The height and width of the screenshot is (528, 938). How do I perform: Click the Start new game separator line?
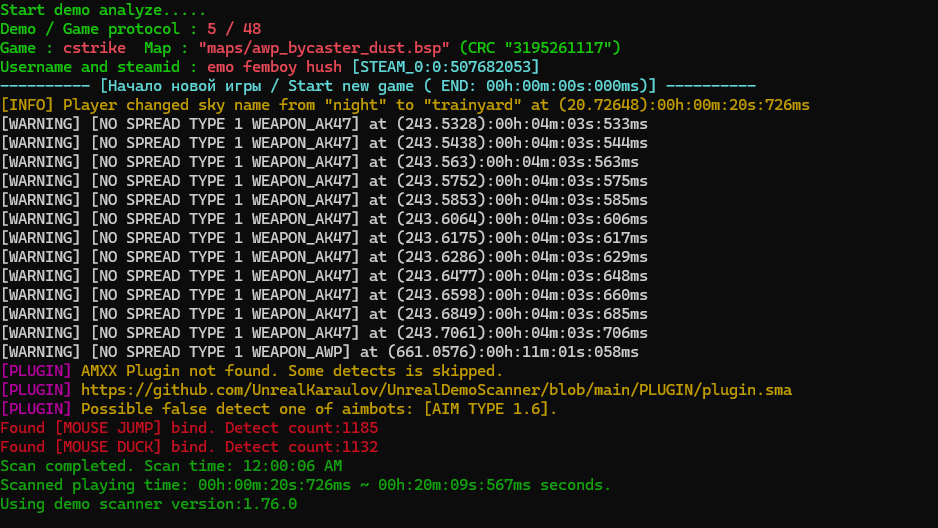[378, 86]
